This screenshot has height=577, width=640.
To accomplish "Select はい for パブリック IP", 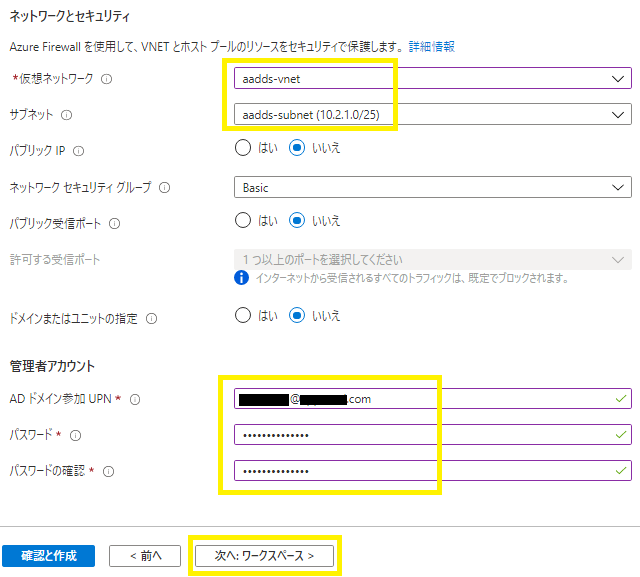I will coord(243,148).
